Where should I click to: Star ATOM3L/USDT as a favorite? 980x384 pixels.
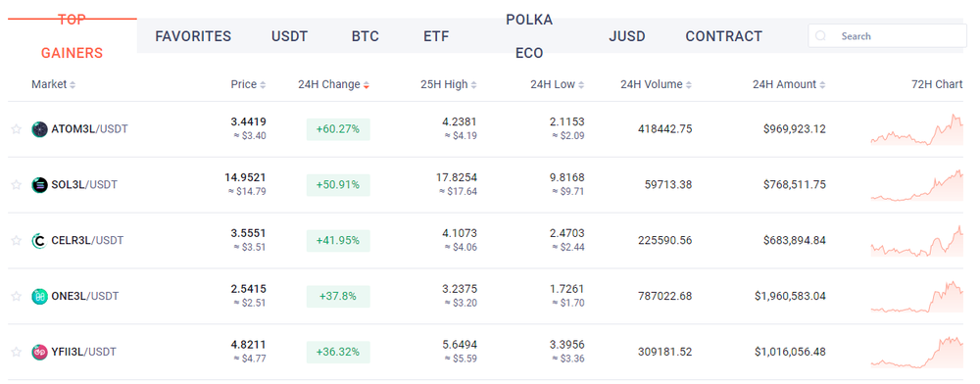click(17, 129)
